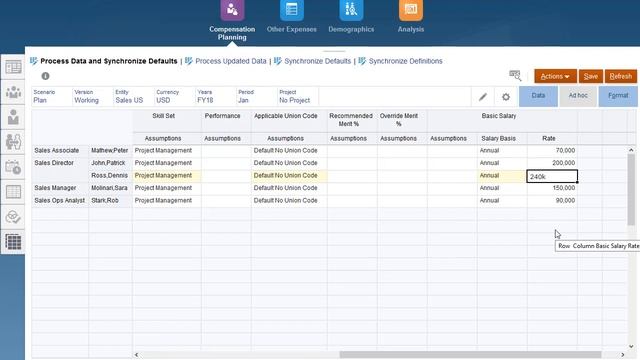
Task: Select the 150,000 rate cell
Action: pyautogui.click(x=552, y=188)
